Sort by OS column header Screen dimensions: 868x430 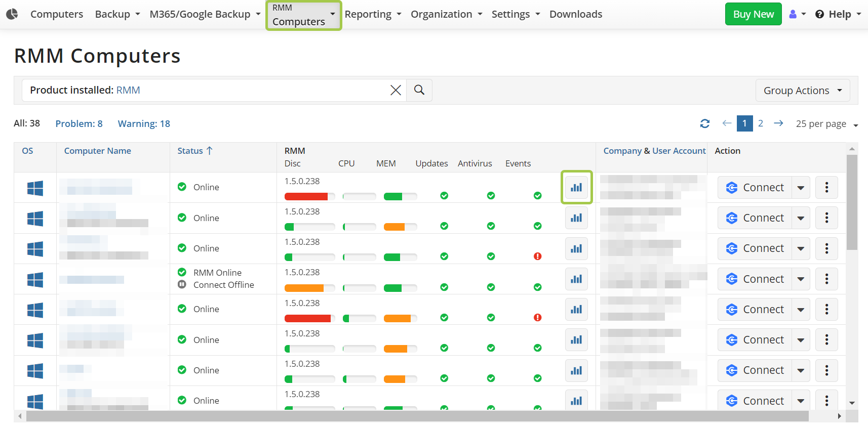(x=28, y=151)
